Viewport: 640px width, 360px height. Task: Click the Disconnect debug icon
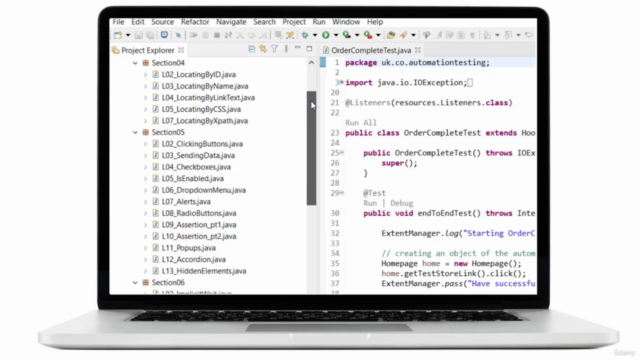[229, 35]
